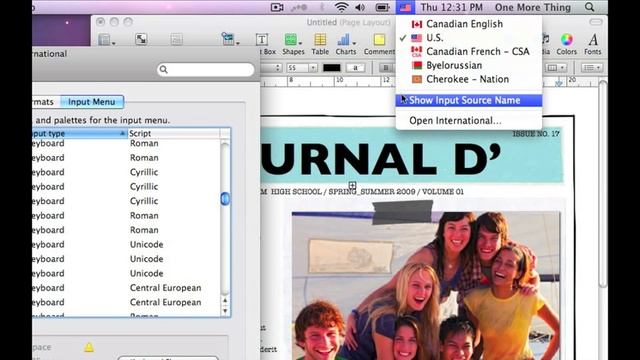
Task: Click the dimmed Outline toolbar icon
Action: [176, 40]
